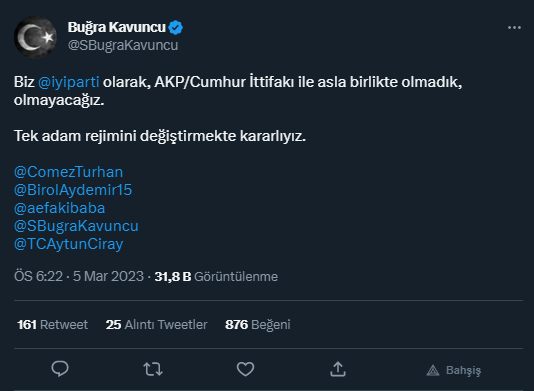Viewport: 534px width, 391px height.
Task: Open the @iyiparti mention link
Action: click(x=69, y=82)
